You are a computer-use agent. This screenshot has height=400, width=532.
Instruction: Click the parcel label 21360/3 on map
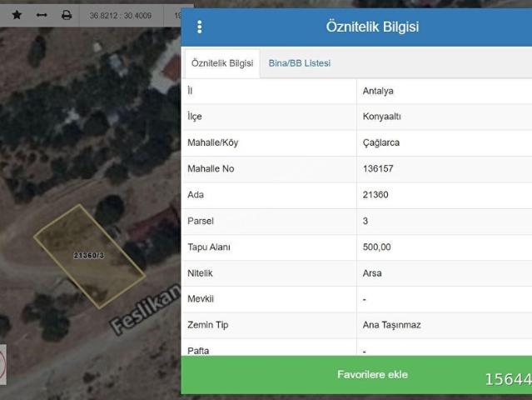(x=89, y=255)
